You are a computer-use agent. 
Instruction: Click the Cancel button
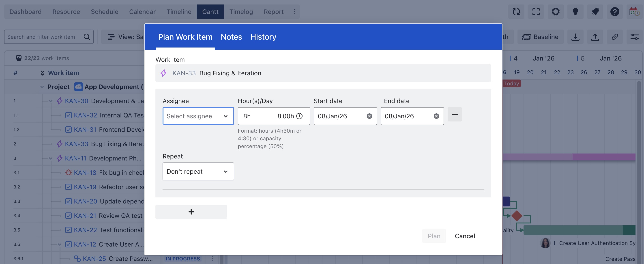[465, 236]
